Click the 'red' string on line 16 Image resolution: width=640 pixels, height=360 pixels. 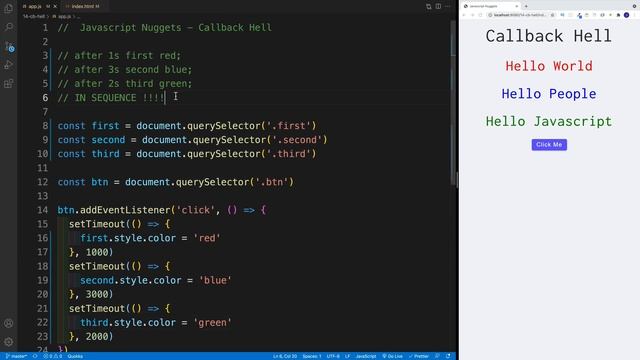pos(207,238)
